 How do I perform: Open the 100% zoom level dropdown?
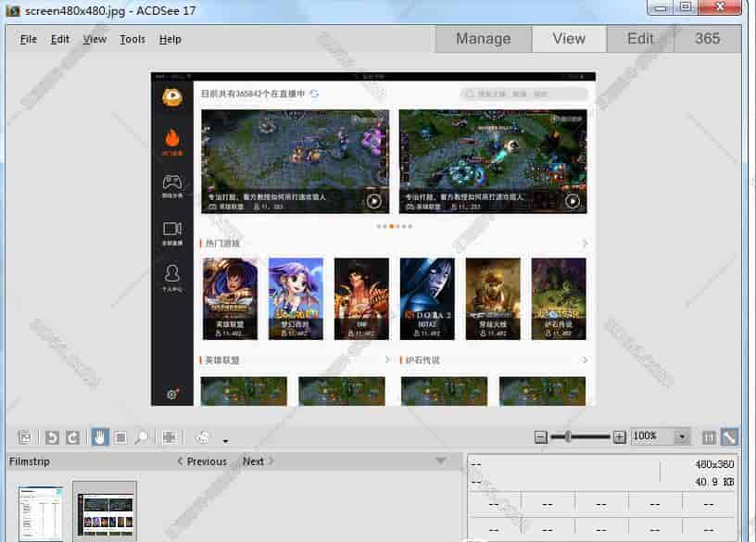(x=682, y=437)
